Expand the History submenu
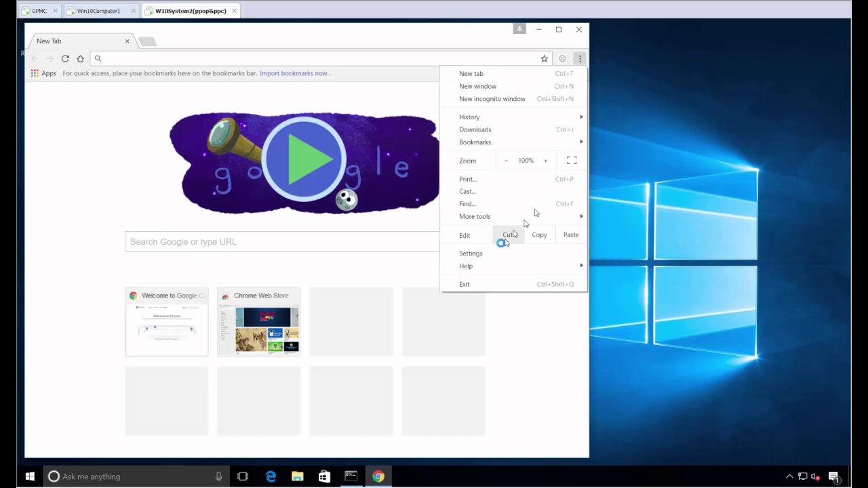This screenshot has width=868, height=488. click(513, 117)
